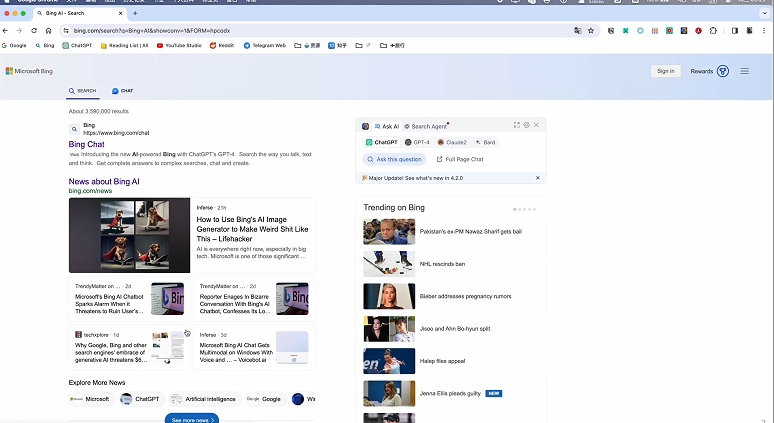Open Full Page Chat
The width and height of the screenshot is (774, 423).
[460, 159]
